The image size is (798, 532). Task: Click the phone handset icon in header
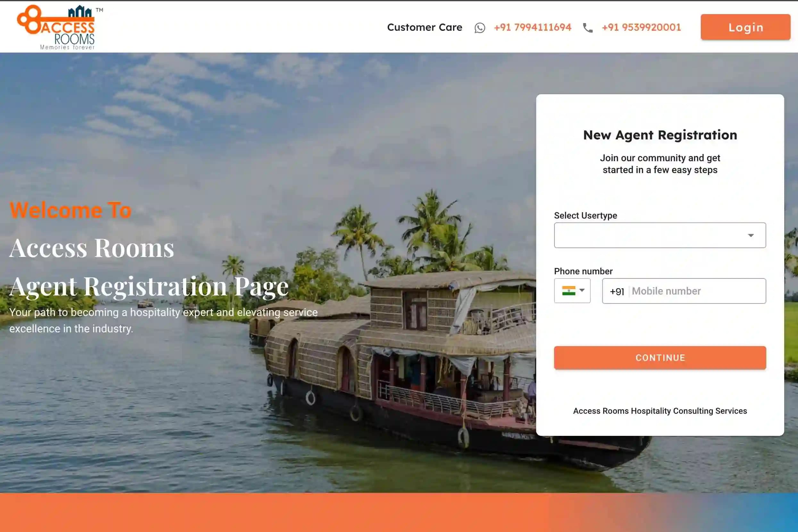click(x=588, y=28)
